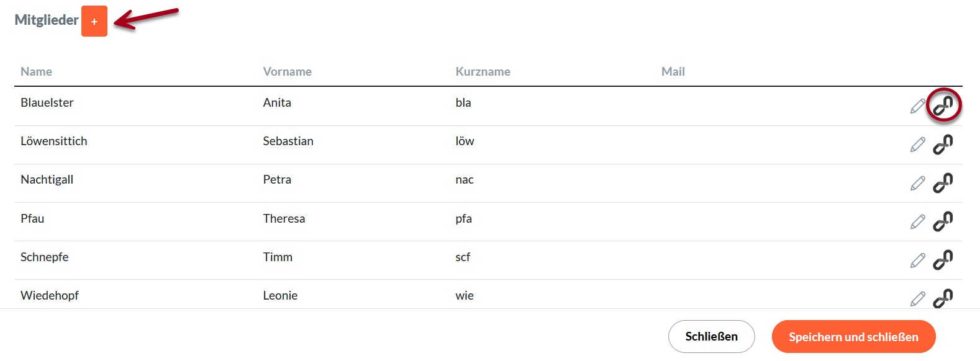The width and height of the screenshot is (980, 361).
Task: Edit Timm Schnepfe's entry
Action: coord(918,260)
